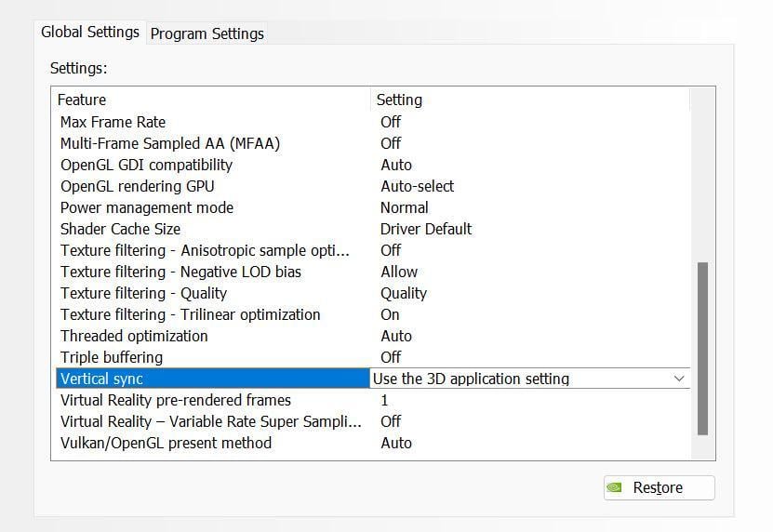
Task: Select the Threaded optimization row
Action: coord(373,336)
